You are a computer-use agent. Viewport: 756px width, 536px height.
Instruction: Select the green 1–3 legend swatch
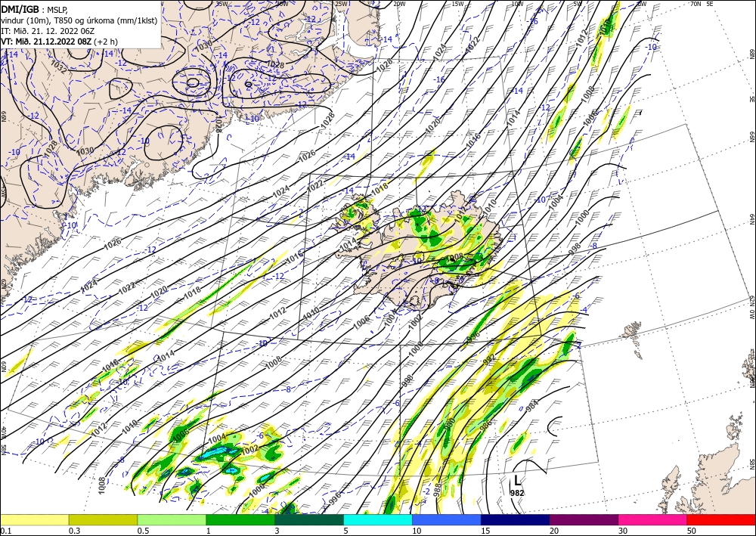(x=240, y=519)
